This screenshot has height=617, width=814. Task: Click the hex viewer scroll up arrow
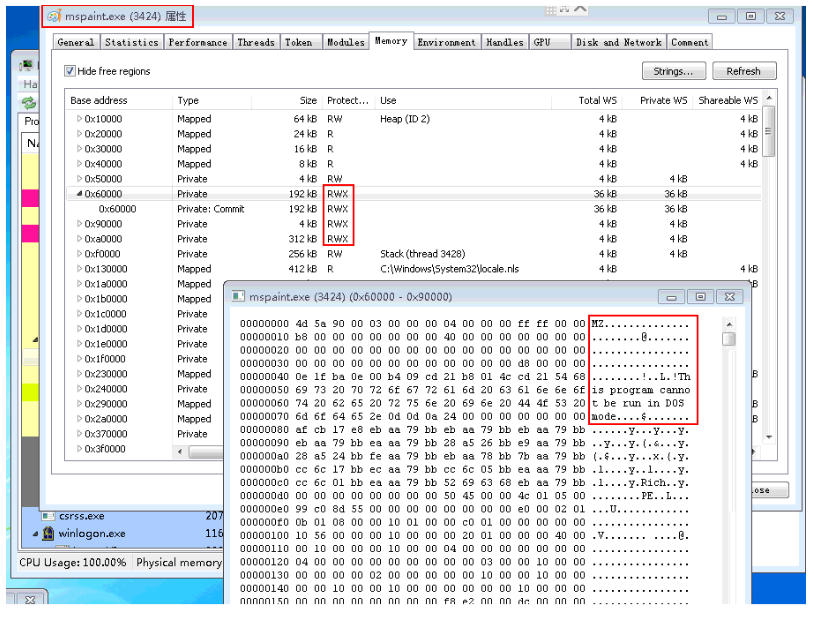[x=729, y=325]
